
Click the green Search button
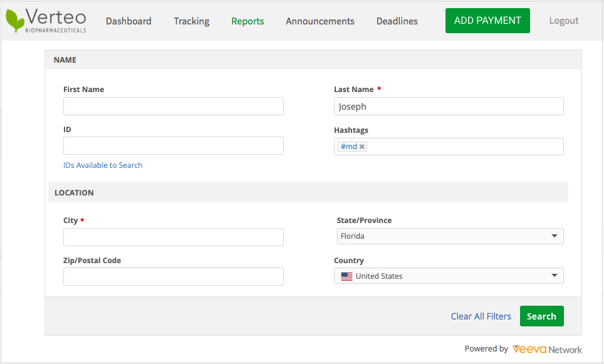(541, 316)
